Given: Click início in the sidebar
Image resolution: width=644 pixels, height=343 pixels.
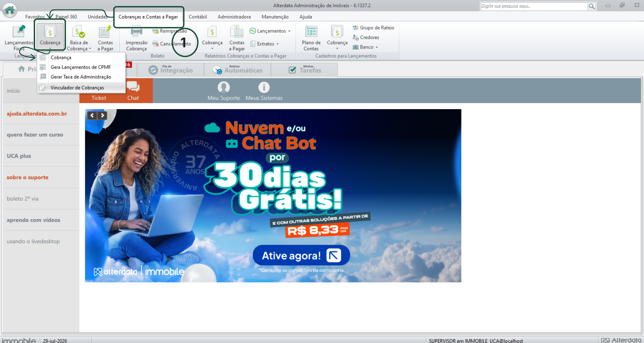Looking at the screenshot, I should pos(13,91).
